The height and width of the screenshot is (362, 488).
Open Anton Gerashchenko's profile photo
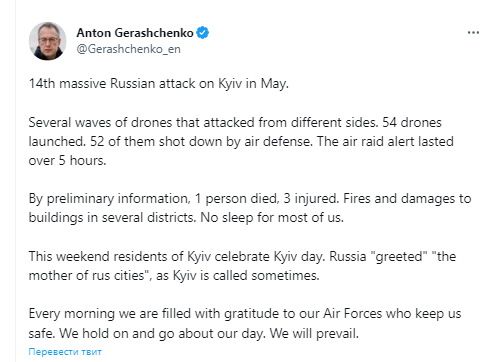tap(48, 41)
